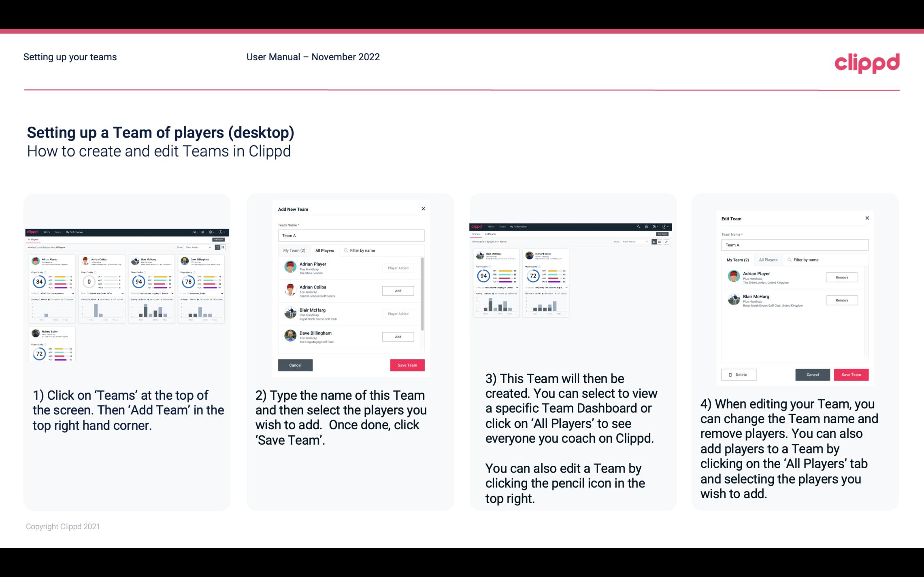Click the Team Name input field in Edit Team

[795, 245]
